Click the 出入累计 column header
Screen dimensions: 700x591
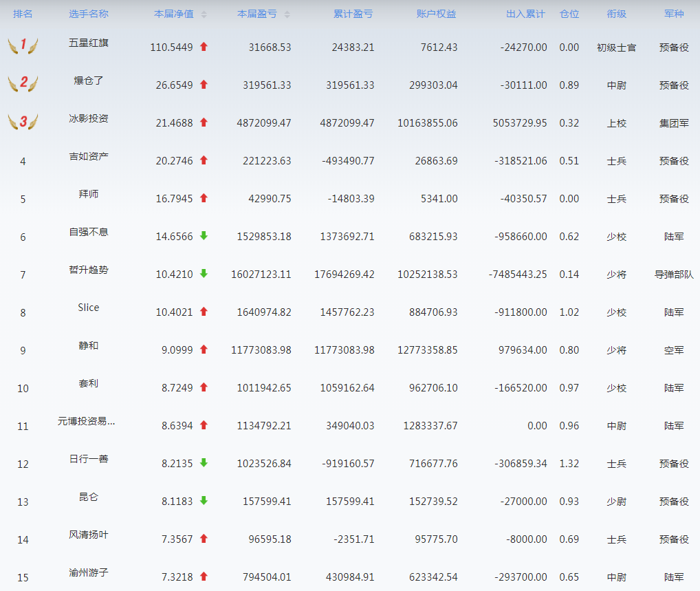point(525,14)
